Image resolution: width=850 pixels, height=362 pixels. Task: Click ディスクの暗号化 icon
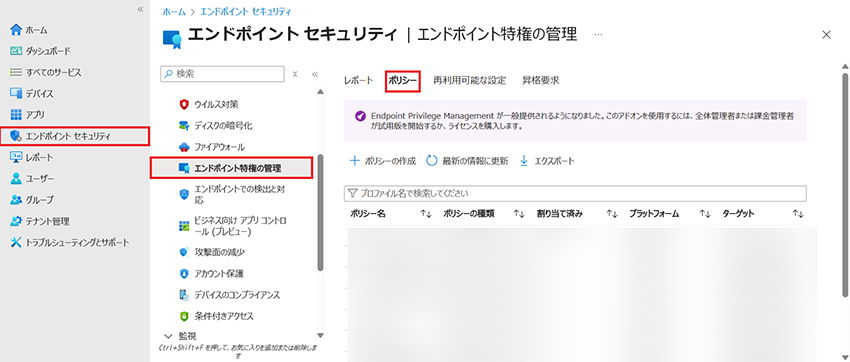click(x=184, y=126)
